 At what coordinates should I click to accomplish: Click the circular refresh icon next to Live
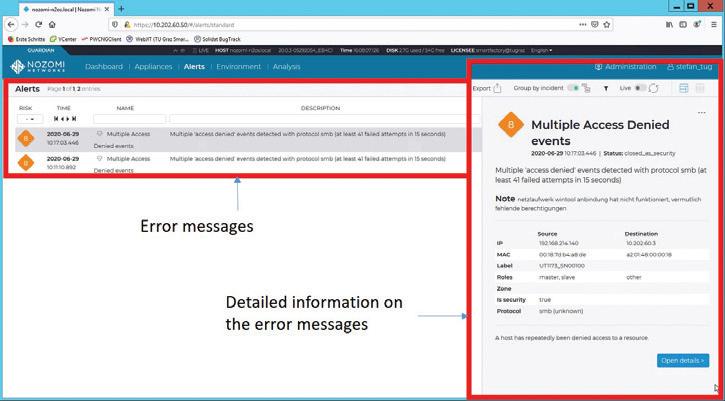(653, 88)
